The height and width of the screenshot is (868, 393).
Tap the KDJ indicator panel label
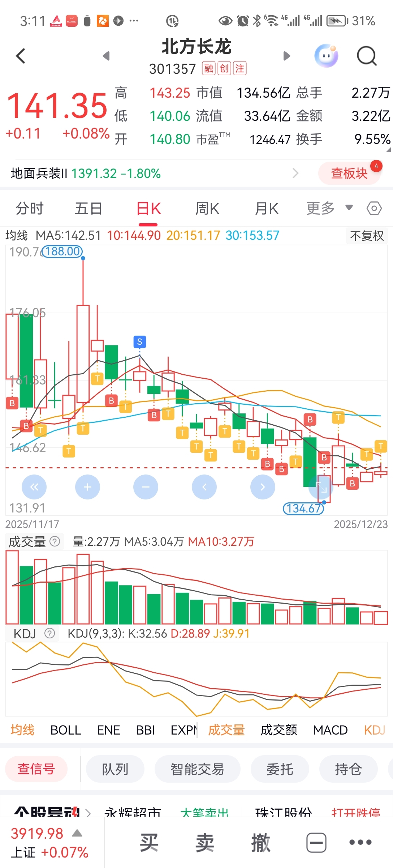tap(25, 634)
